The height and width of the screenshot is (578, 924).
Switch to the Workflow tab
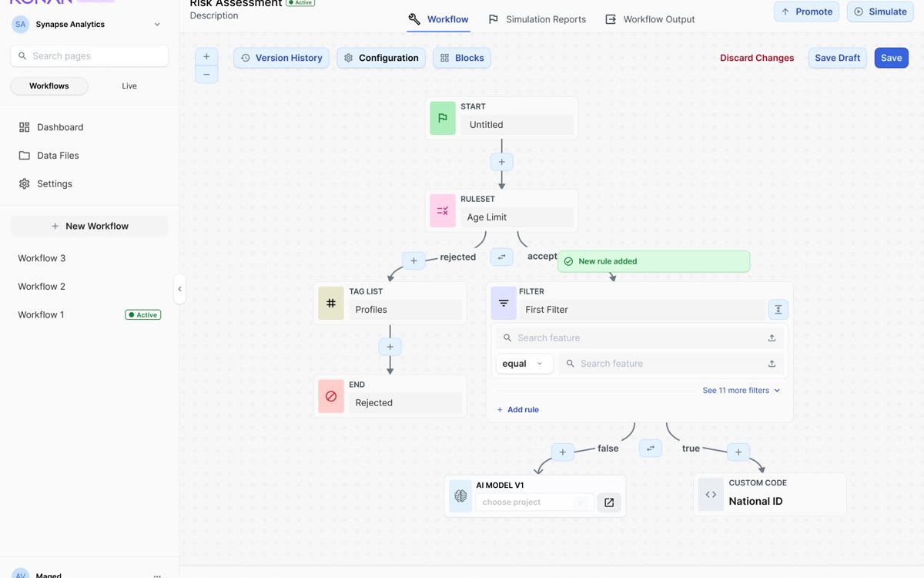[x=439, y=19]
